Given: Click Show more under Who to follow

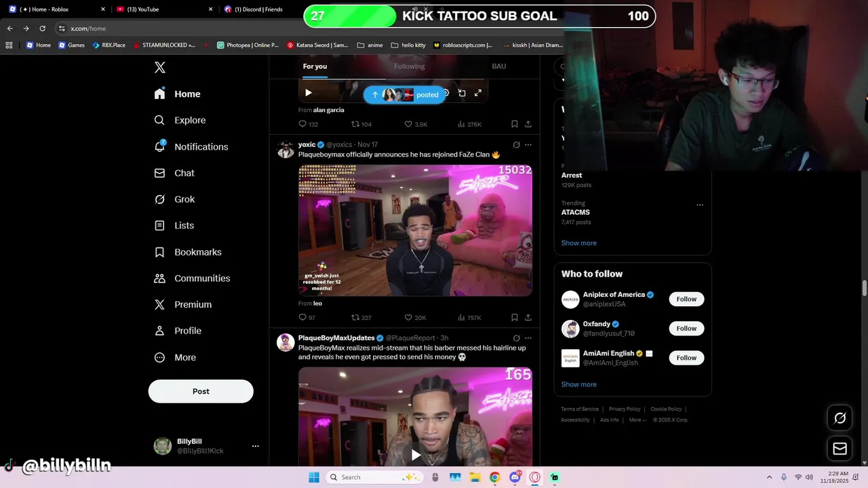Looking at the screenshot, I should (x=578, y=384).
